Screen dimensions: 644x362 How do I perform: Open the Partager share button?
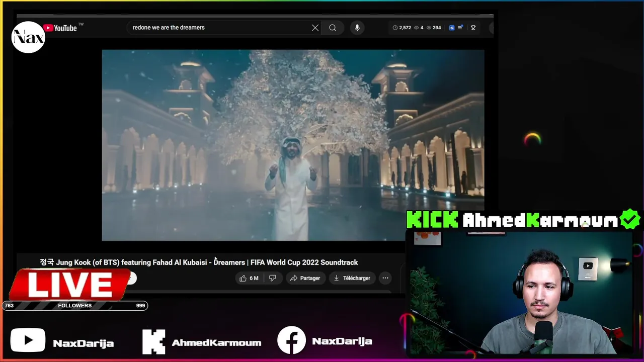coord(305,278)
